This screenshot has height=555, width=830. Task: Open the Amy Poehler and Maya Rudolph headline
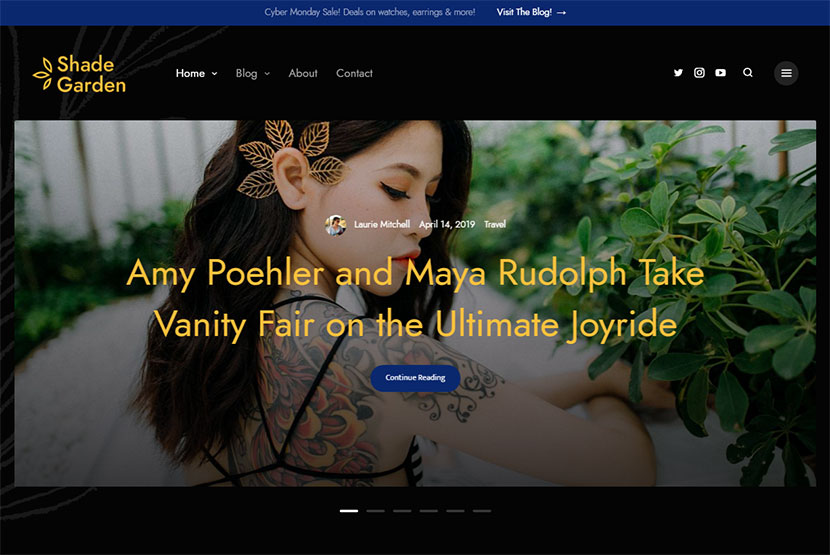click(x=416, y=299)
